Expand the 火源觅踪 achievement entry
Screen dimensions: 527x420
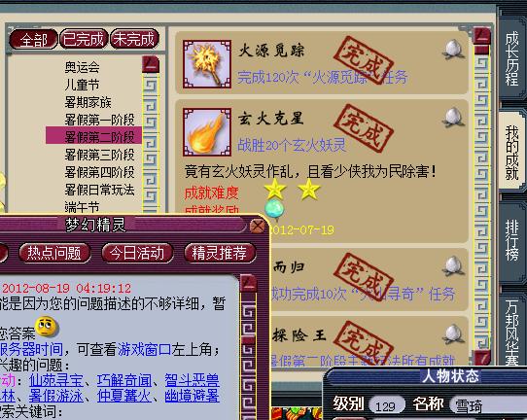point(321,63)
